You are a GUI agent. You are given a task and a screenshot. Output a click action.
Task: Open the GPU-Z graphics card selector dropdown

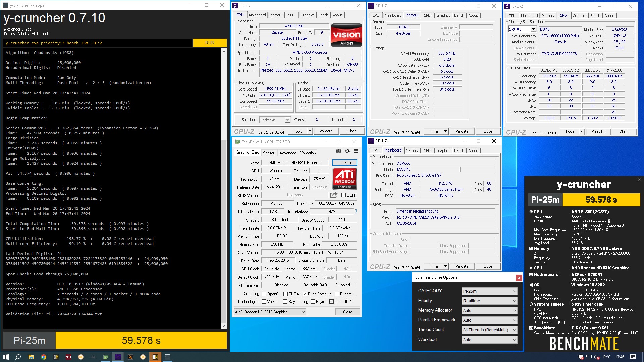[x=270, y=312]
